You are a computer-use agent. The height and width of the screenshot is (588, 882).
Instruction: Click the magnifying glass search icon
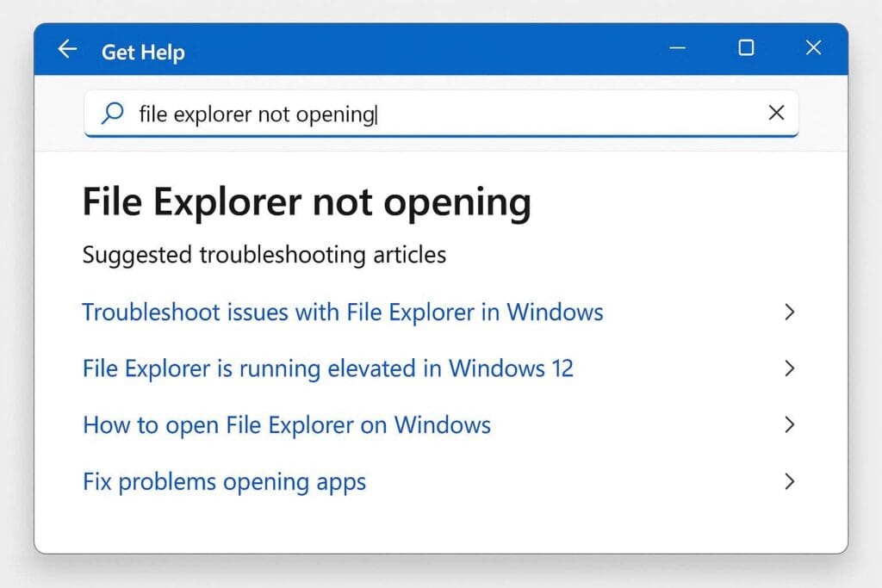(x=112, y=113)
